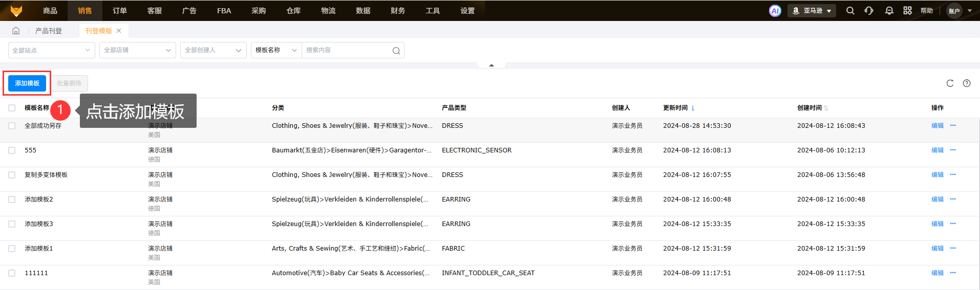
Task: Open more actions for 111111 row
Action: click(953, 273)
